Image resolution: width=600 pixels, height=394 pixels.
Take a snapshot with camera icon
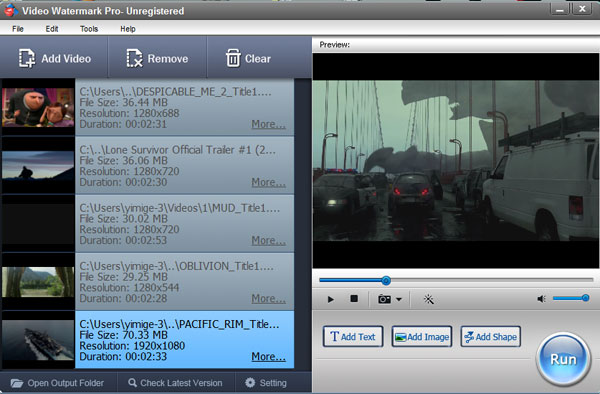pos(384,299)
